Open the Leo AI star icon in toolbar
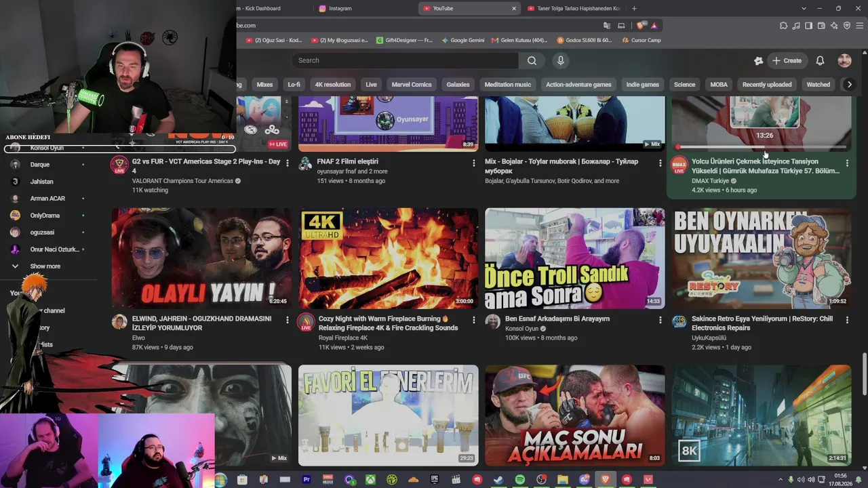868x488 pixels. point(834,25)
